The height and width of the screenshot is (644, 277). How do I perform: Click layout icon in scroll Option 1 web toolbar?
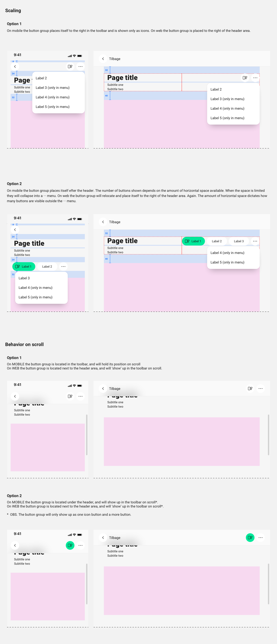250,389
